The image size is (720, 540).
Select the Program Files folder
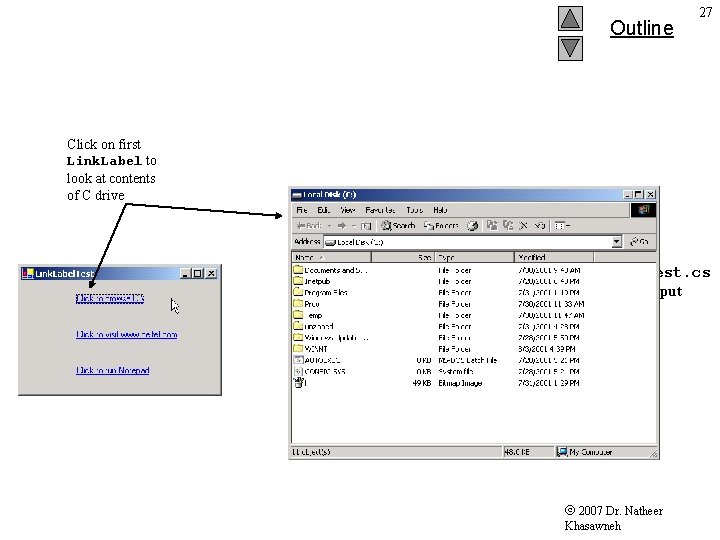pyautogui.click(x=320, y=292)
